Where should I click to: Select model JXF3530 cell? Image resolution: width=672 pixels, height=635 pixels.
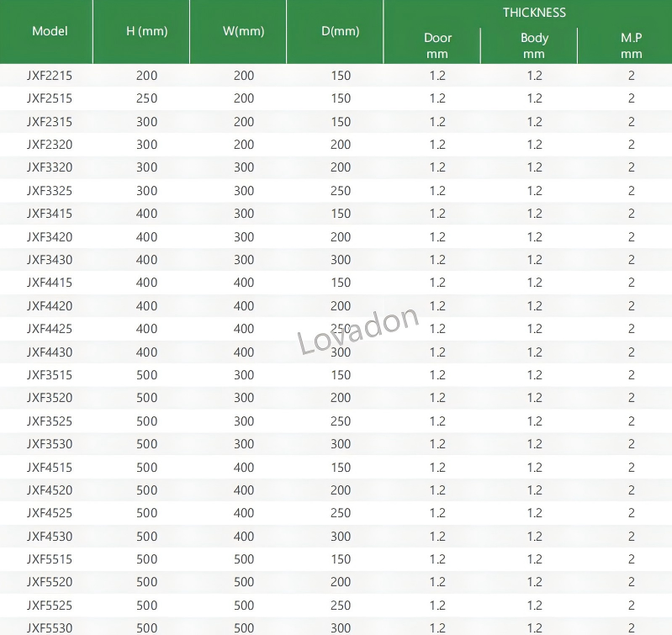(50, 444)
